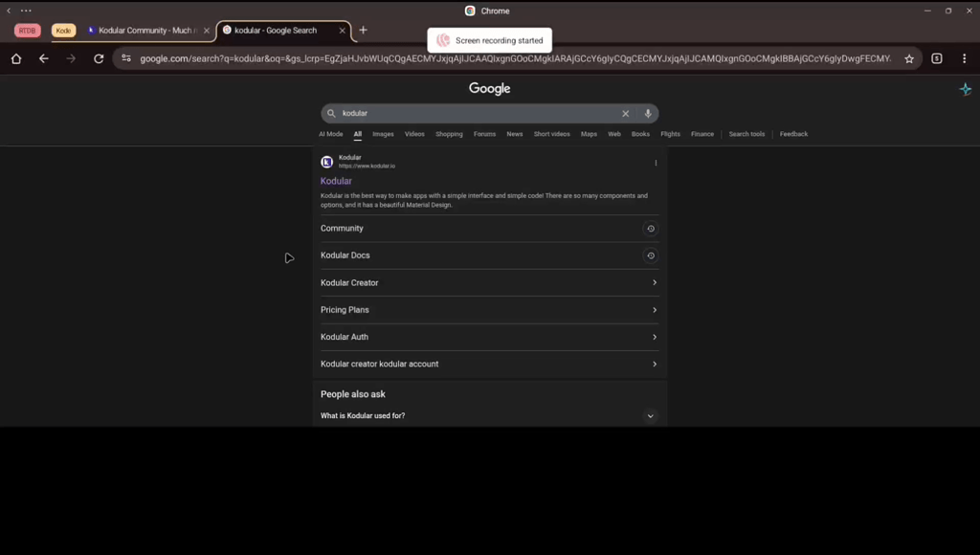980x555 pixels.
Task: Click chevron beside Kodular creator kodular account
Action: point(655,364)
